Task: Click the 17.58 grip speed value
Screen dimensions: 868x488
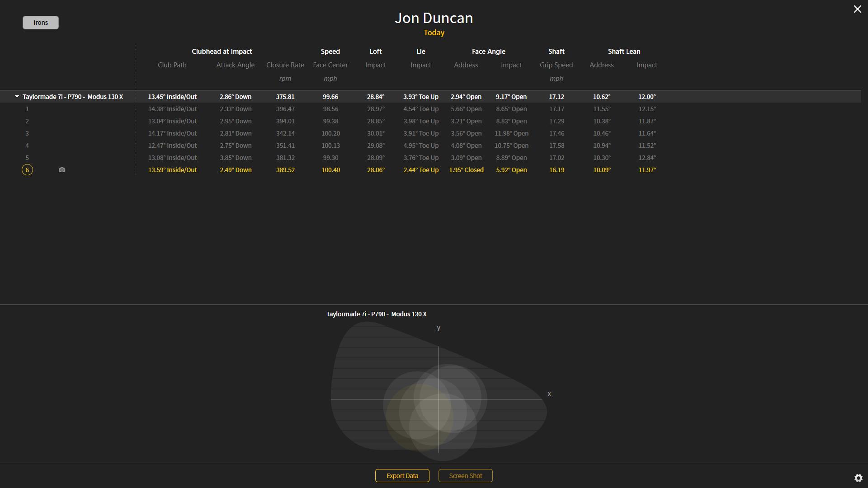Action: (557, 145)
